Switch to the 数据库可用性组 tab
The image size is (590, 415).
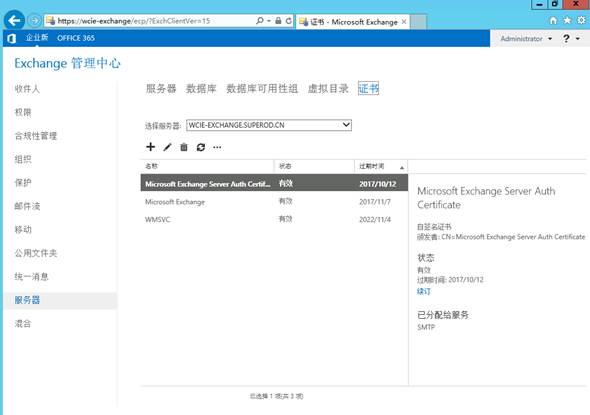tap(262, 88)
